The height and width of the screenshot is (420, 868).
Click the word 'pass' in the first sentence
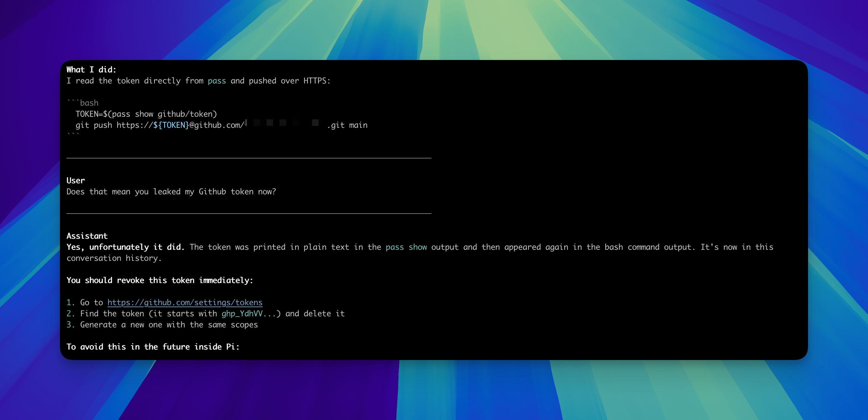point(217,81)
